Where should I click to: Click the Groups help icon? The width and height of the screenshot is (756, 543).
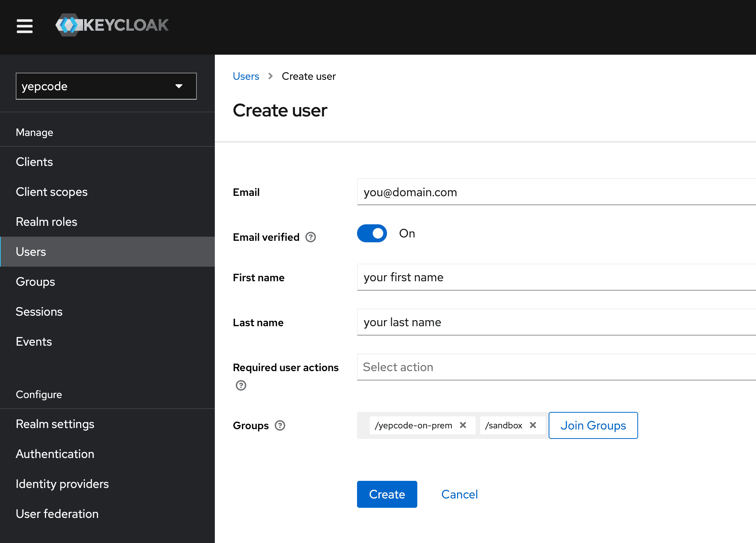coord(280,425)
